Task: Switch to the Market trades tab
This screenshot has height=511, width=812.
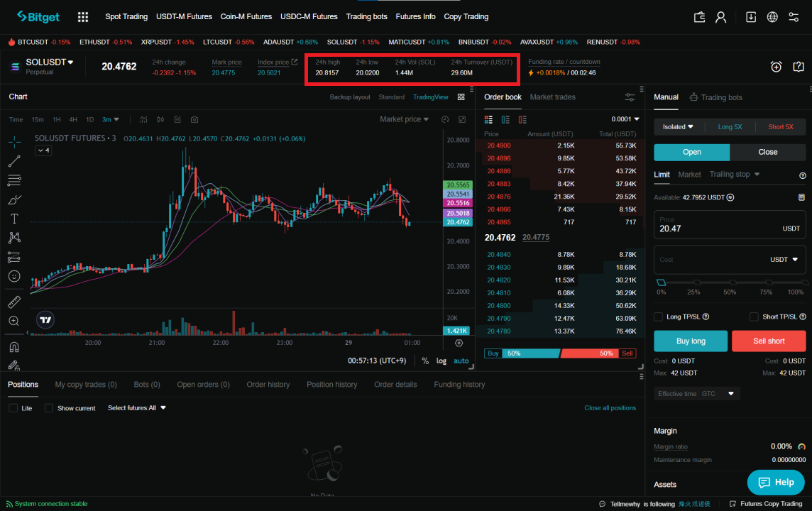Action: (x=552, y=97)
